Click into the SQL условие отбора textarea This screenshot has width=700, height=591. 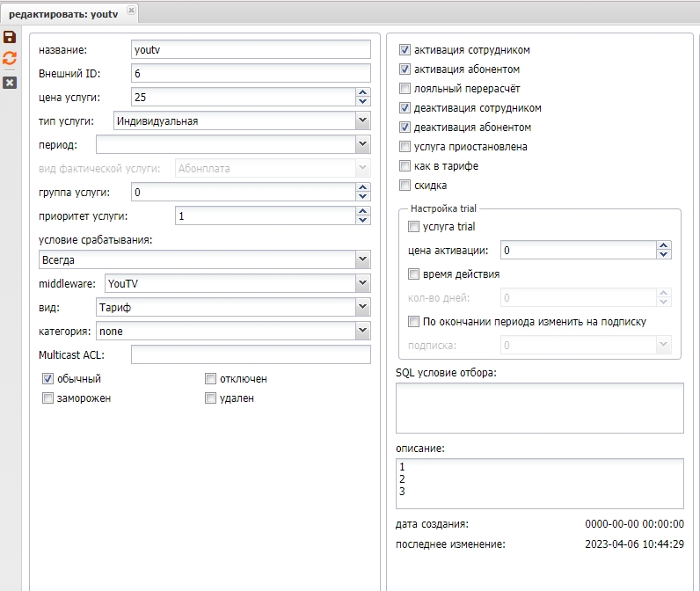pyautogui.click(x=539, y=409)
